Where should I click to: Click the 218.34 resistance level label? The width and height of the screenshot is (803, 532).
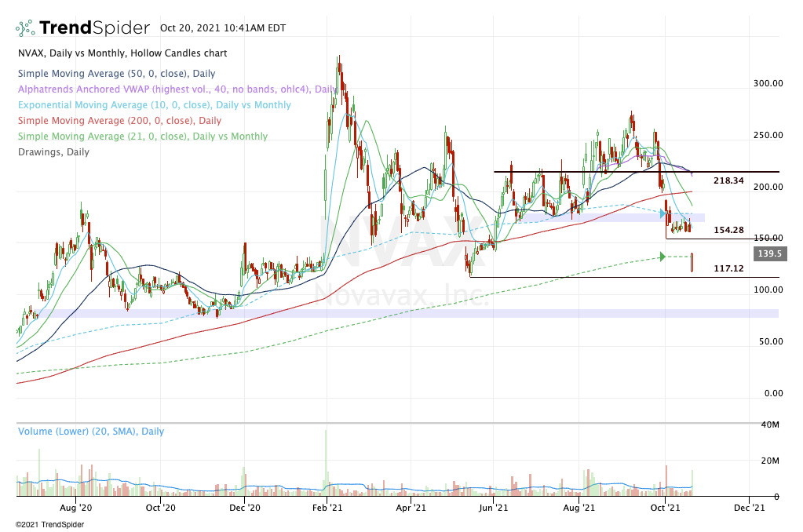pyautogui.click(x=728, y=180)
